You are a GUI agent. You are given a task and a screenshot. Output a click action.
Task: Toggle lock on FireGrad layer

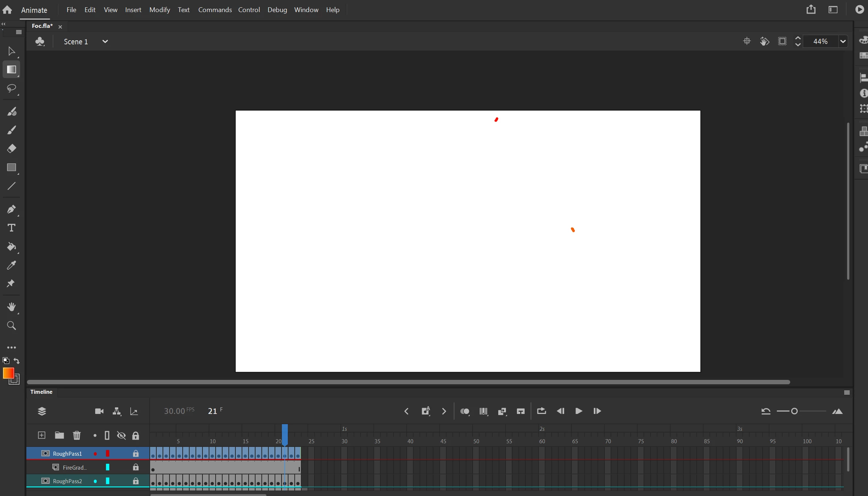[x=135, y=467]
